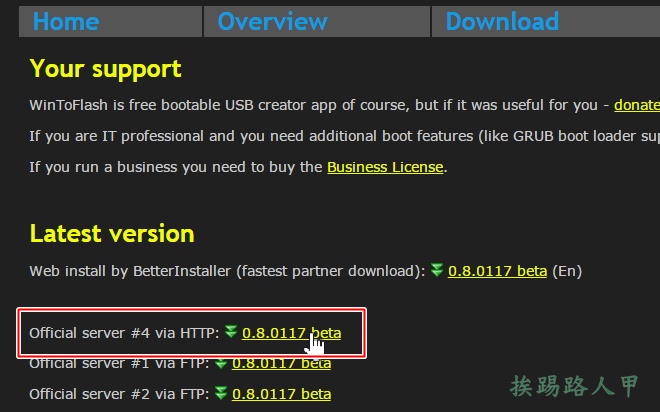This screenshot has width=660, height=412.
Task: Download 0.8.0117 beta from server #1 FTP
Action: tap(281, 363)
